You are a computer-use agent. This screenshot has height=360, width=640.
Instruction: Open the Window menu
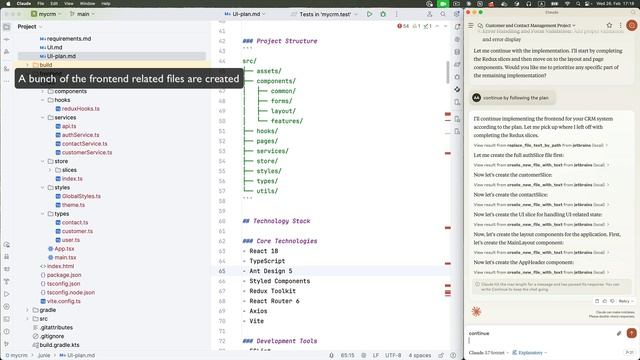[87, 4]
